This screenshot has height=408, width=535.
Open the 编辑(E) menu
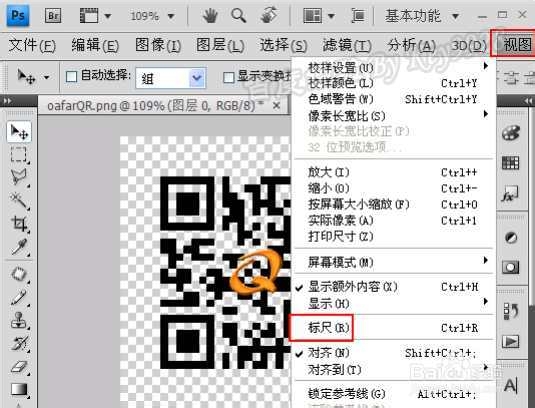coord(95,45)
